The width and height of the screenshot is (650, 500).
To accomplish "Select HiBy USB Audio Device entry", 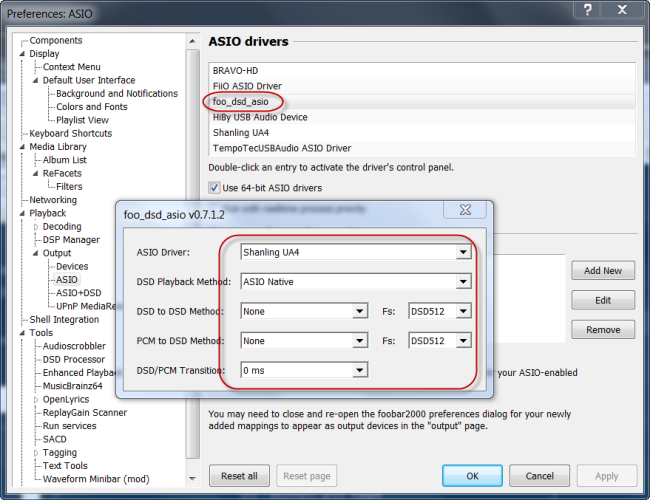I will point(422,117).
